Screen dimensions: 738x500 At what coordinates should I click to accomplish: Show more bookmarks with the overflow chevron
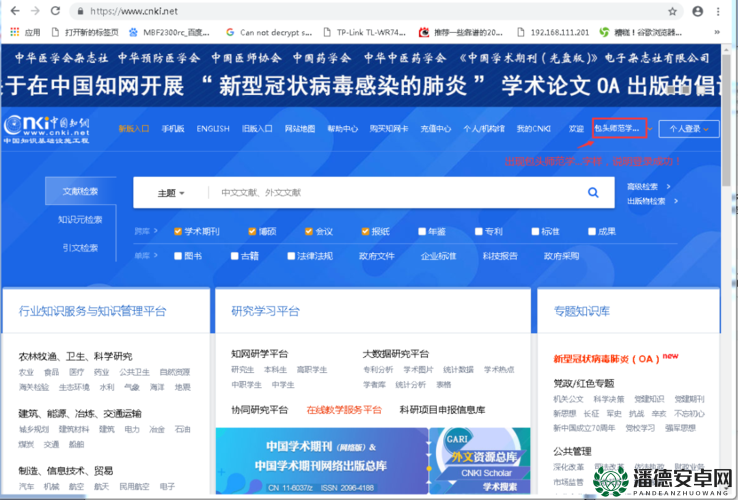click(x=717, y=32)
